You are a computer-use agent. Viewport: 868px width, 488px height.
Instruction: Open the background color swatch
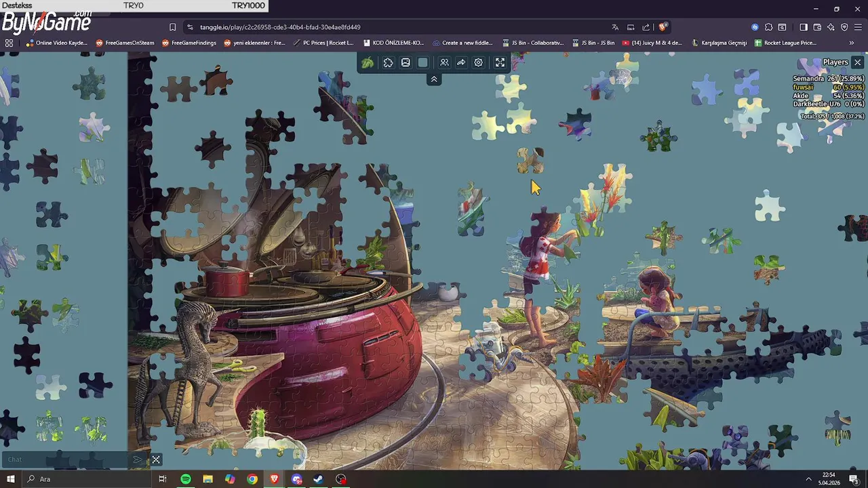423,62
